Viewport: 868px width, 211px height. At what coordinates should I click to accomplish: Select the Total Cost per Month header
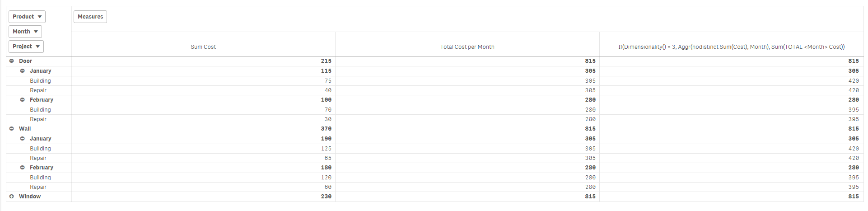tap(467, 47)
